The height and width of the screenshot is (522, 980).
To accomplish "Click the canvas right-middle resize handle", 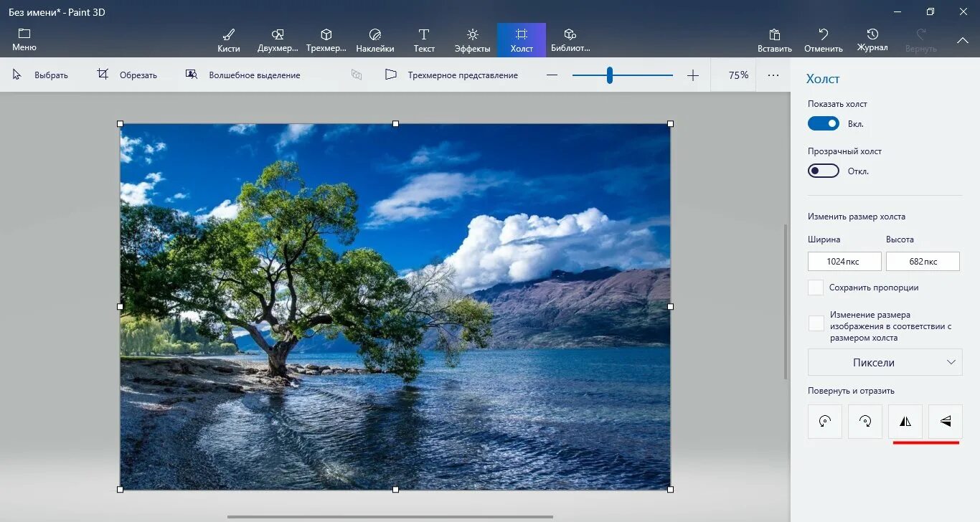I will pos(671,306).
